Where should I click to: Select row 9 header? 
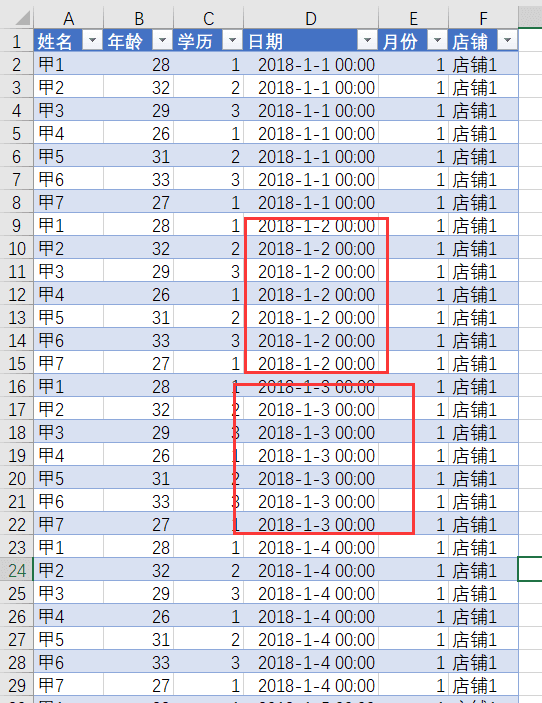[x=17, y=225]
